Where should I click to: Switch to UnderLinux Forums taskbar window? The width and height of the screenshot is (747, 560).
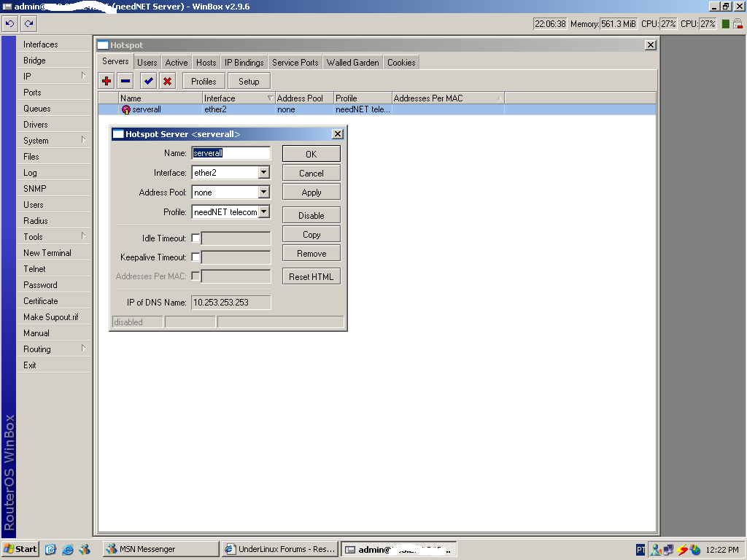point(281,549)
